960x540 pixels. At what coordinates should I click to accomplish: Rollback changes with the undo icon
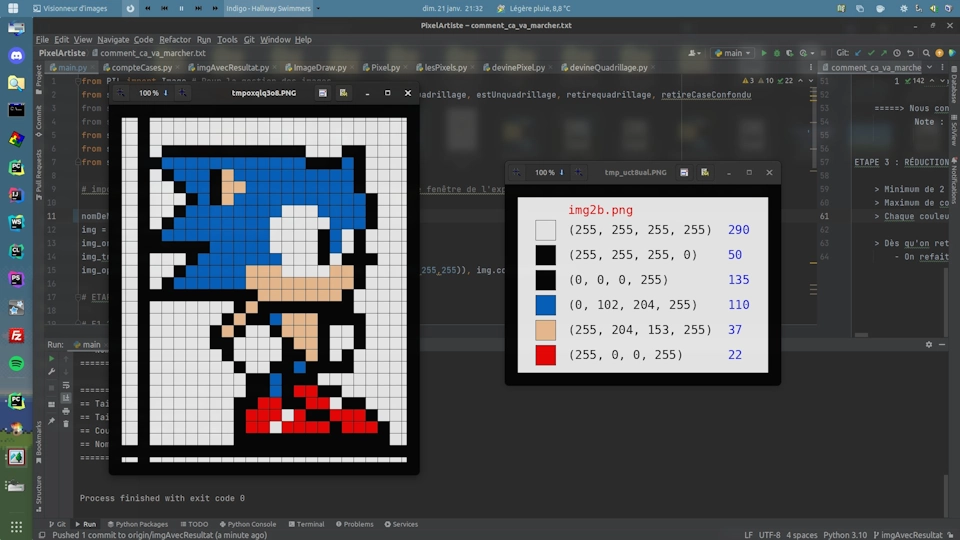910,53
